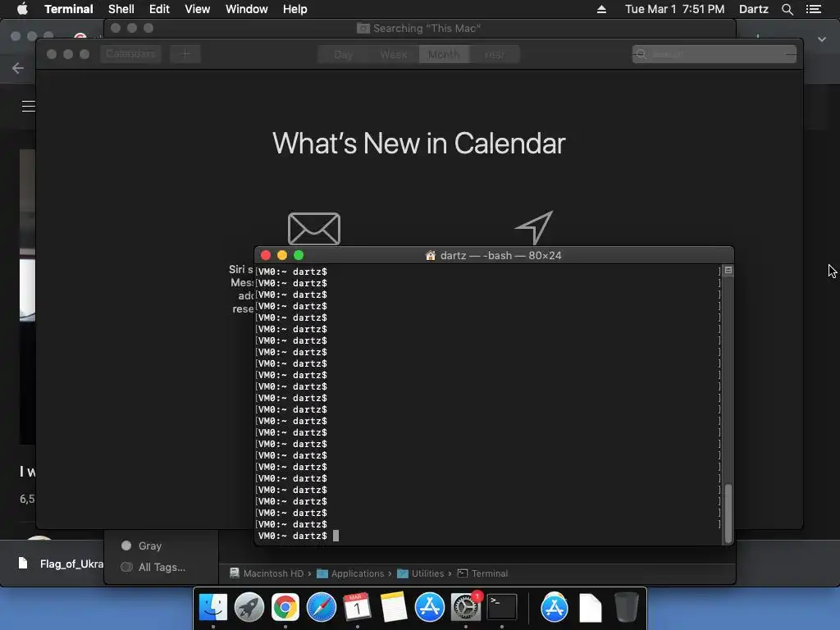
Task: Launch Launchpad rocket icon in Dock
Action: pos(249,608)
